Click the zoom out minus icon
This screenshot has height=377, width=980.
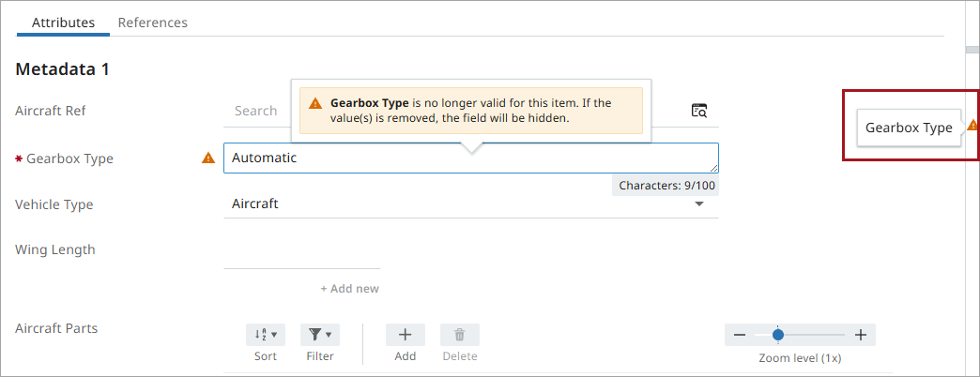pyautogui.click(x=740, y=335)
